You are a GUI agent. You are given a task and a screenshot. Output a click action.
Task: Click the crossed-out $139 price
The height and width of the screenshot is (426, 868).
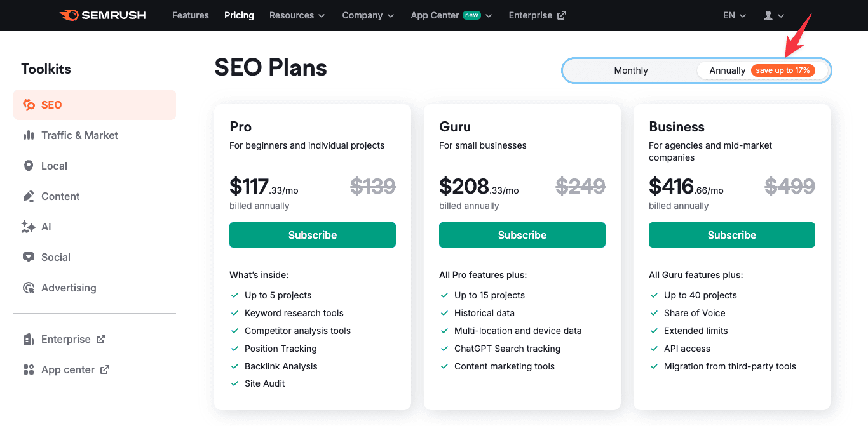(x=373, y=186)
